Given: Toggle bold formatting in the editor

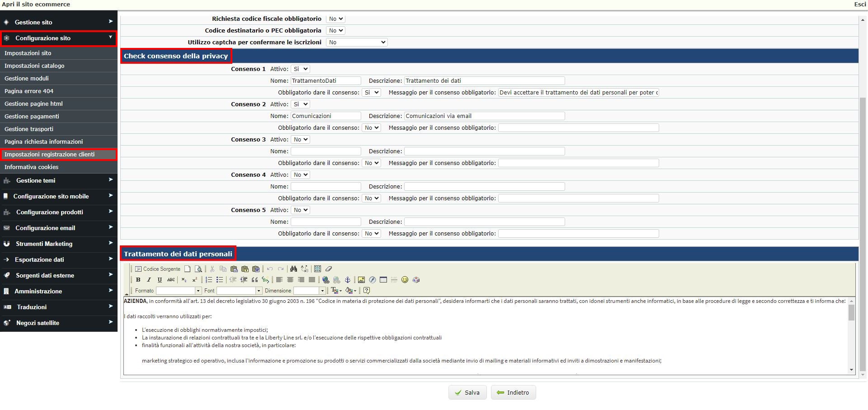Looking at the screenshot, I should (138, 280).
